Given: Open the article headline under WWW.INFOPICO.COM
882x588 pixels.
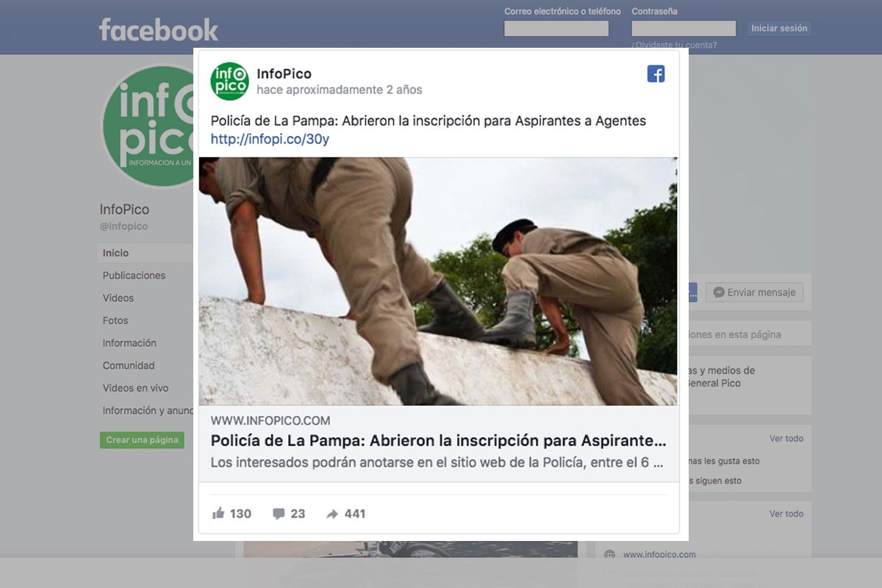Looking at the screenshot, I should coord(439,441).
